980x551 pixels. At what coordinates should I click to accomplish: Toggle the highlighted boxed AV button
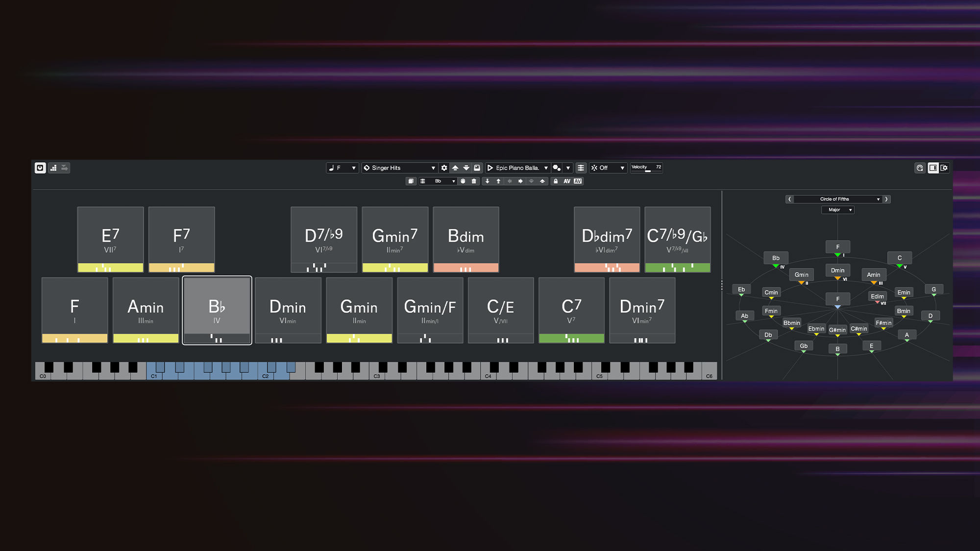click(x=578, y=181)
